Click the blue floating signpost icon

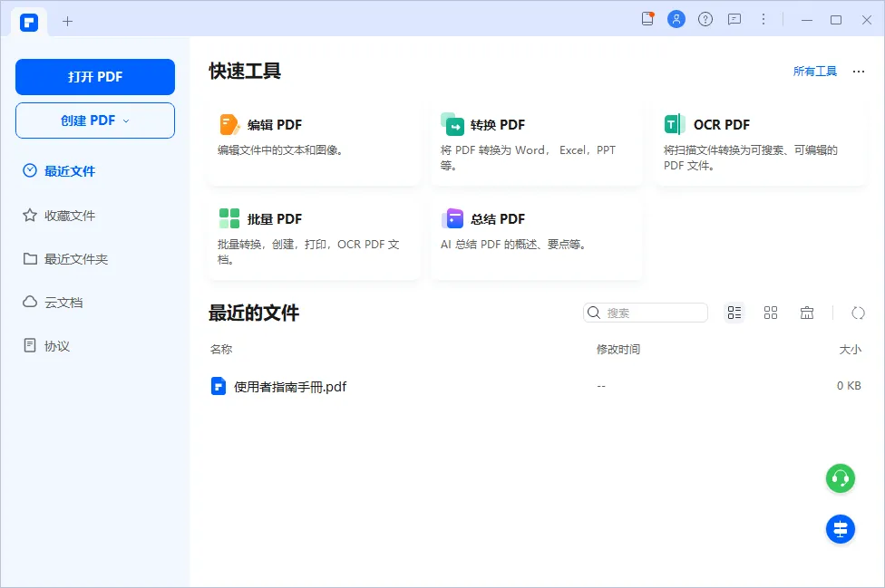841,529
